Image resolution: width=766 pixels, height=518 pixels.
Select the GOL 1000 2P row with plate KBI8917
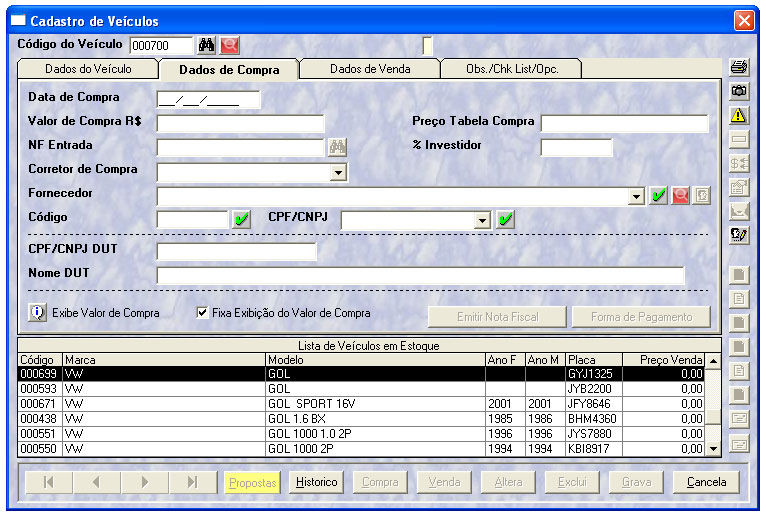pyautogui.click(x=362, y=449)
